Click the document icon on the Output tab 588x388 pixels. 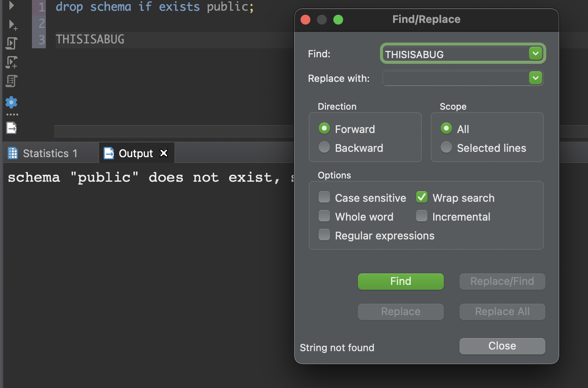pyautogui.click(x=109, y=153)
